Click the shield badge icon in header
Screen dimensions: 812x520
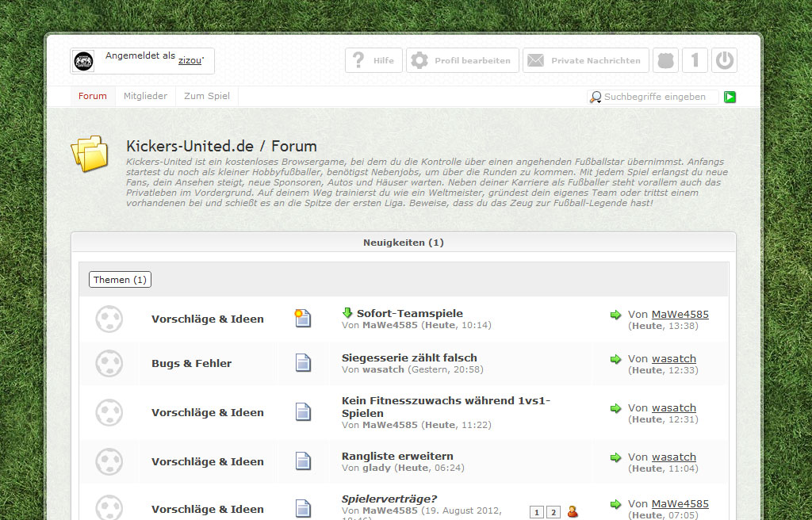click(x=665, y=60)
